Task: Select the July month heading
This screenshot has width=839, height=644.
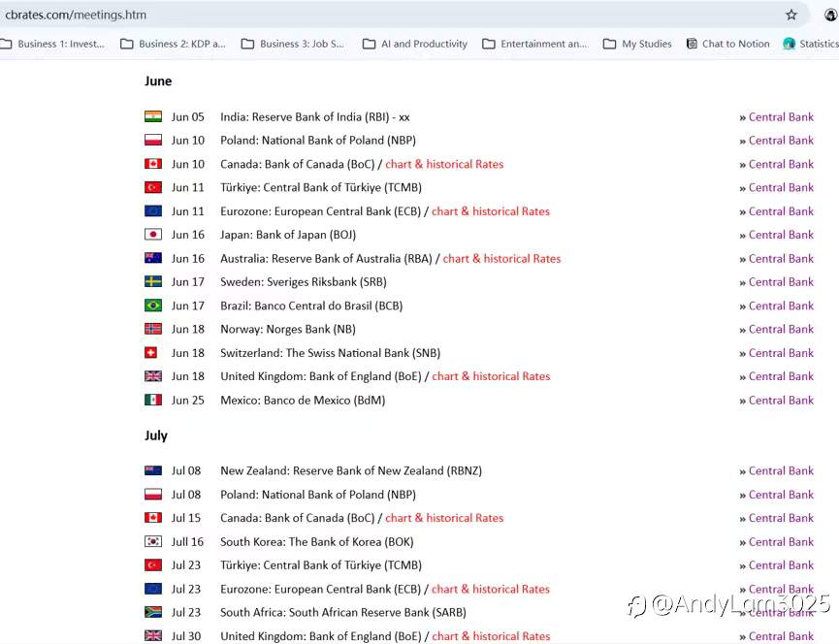Action: coord(156,435)
